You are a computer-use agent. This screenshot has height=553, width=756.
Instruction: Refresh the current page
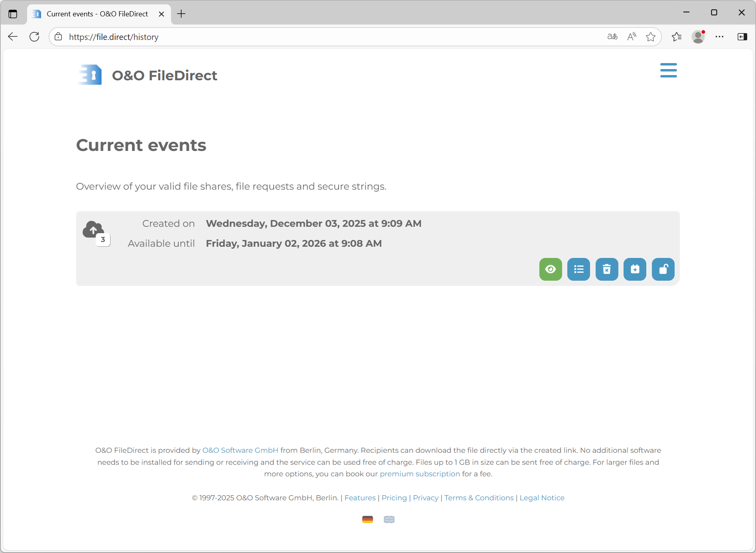coord(35,37)
